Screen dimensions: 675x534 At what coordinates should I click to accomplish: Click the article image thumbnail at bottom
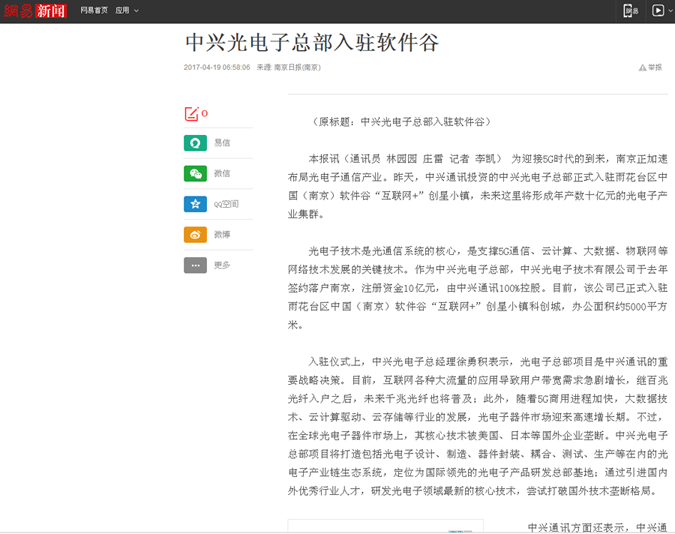(x=385, y=527)
